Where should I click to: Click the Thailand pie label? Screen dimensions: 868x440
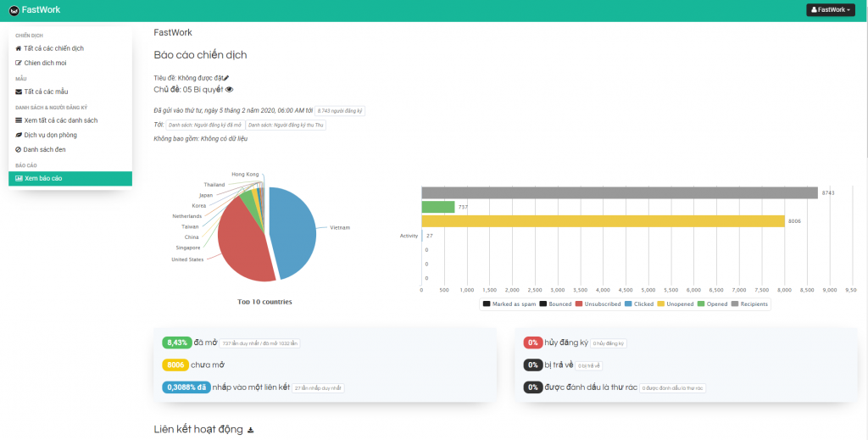[214, 184]
